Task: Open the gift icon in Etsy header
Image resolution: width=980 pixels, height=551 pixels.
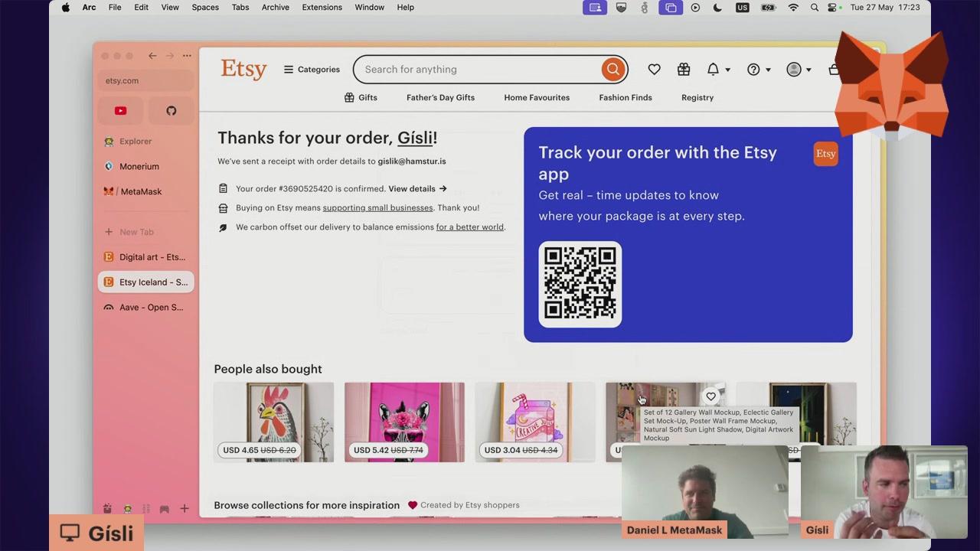Action: pos(684,70)
